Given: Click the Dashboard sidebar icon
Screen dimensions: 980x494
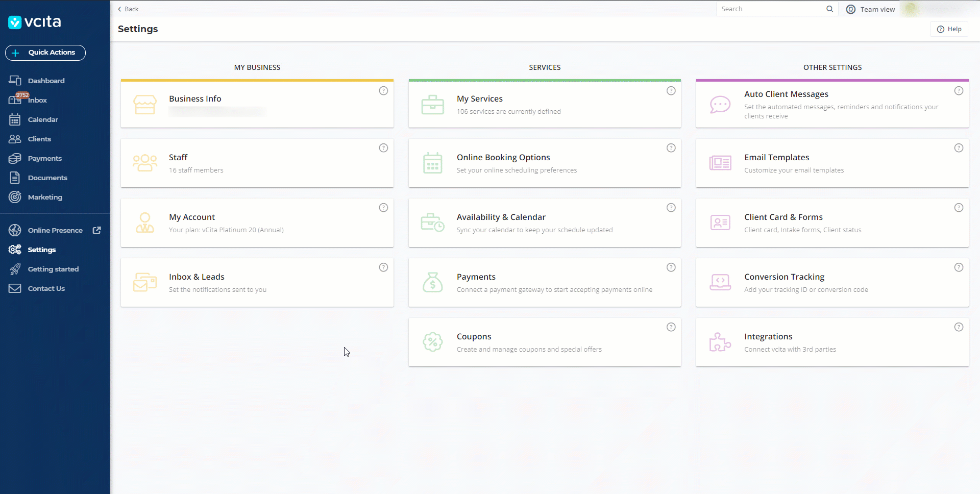Looking at the screenshot, I should (15, 81).
